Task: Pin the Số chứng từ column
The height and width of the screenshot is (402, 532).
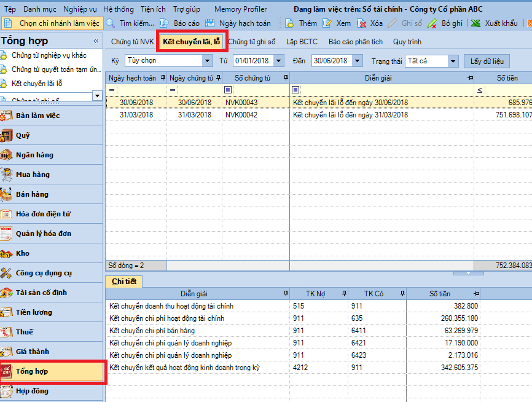Action: tap(286, 78)
